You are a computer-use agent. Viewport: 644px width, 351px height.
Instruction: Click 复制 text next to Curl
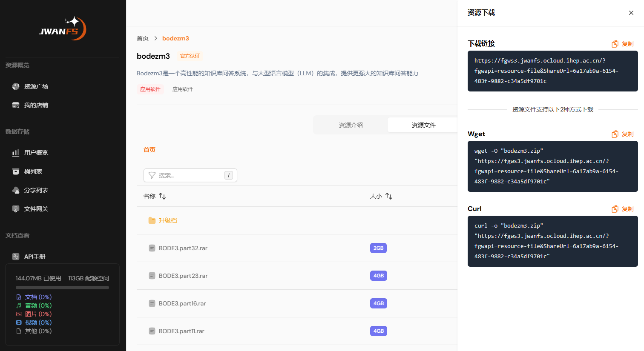click(627, 209)
